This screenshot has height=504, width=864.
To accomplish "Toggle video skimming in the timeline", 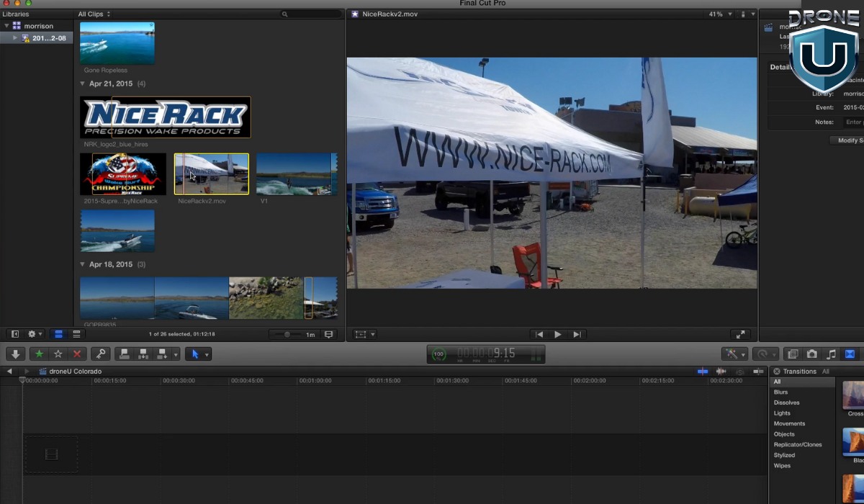I will (703, 372).
